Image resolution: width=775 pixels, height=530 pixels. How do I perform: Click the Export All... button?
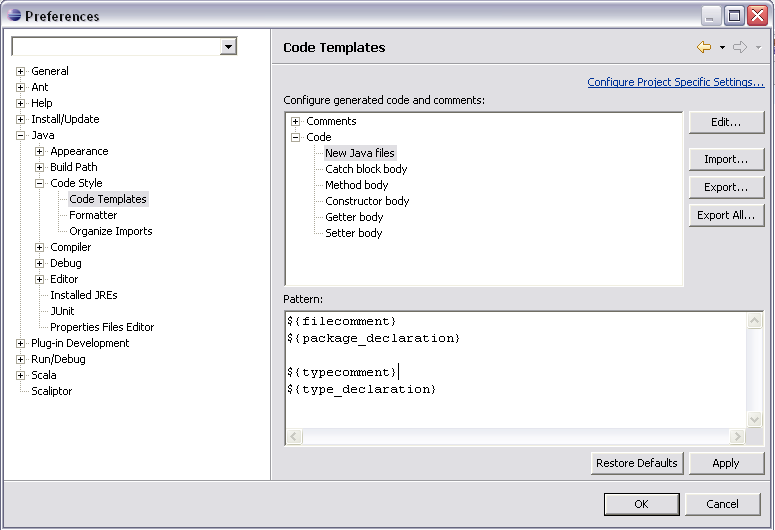coord(726,215)
